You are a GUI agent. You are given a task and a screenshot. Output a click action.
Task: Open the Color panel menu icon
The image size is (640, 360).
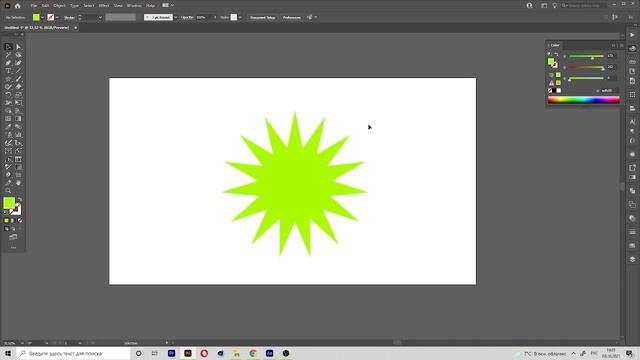coord(622,45)
